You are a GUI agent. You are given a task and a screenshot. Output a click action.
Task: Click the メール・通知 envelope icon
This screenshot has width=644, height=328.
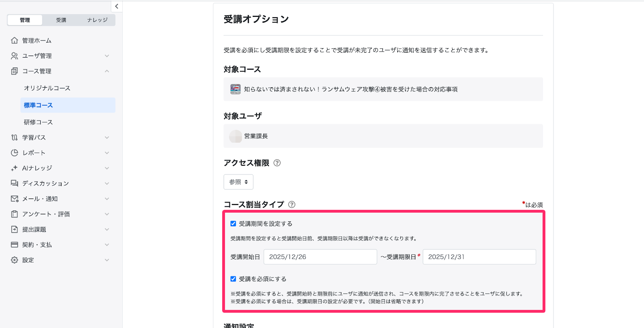tap(14, 199)
